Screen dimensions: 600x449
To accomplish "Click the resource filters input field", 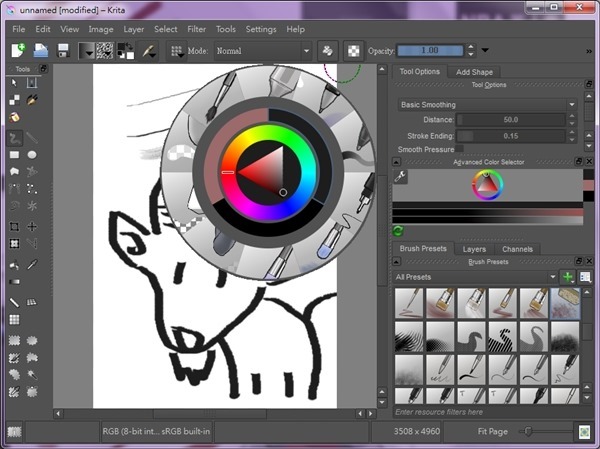I will coord(480,411).
